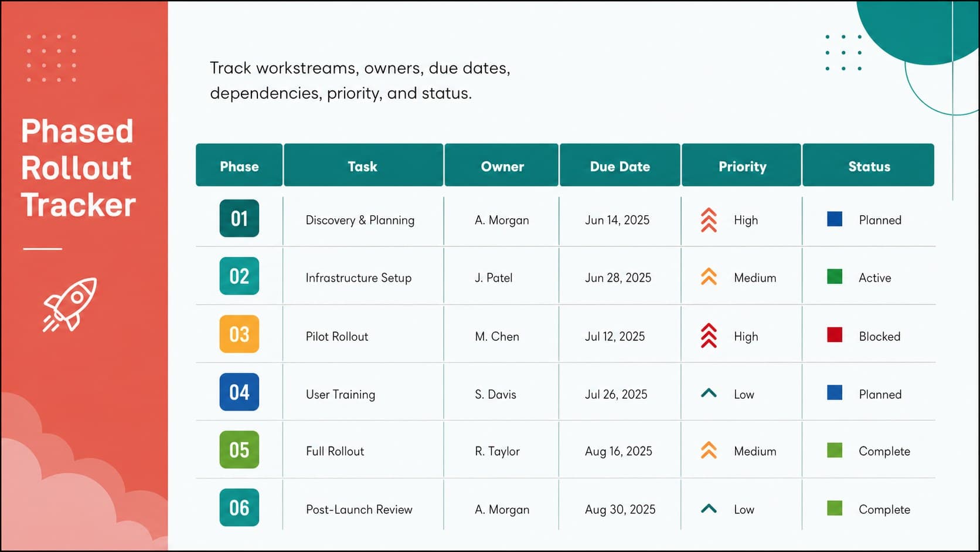Select the orange phase 03 badge
Viewport: 980px width, 552px height.
239,334
